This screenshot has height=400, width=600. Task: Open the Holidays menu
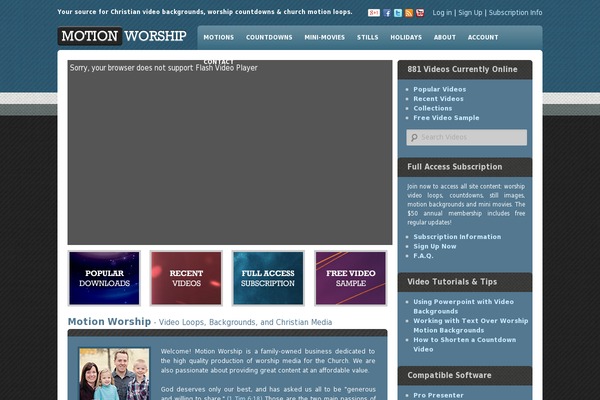(x=406, y=38)
